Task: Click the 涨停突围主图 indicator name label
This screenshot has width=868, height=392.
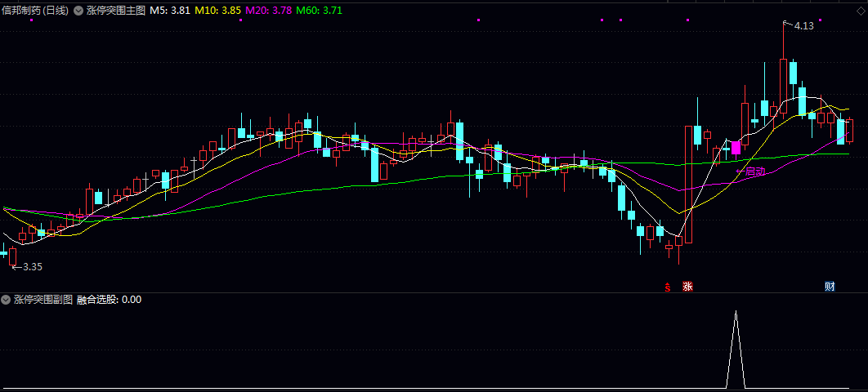Action: (116, 11)
